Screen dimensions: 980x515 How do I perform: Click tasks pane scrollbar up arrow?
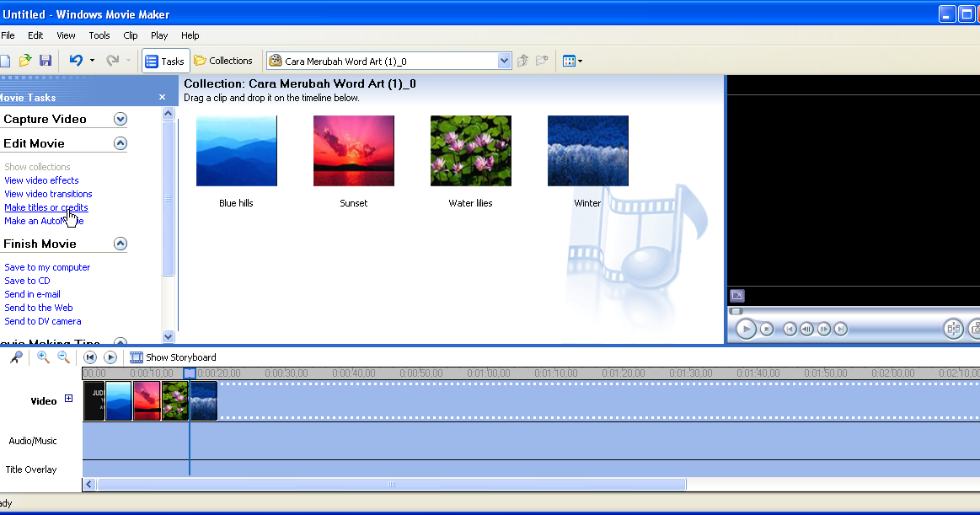tap(168, 113)
